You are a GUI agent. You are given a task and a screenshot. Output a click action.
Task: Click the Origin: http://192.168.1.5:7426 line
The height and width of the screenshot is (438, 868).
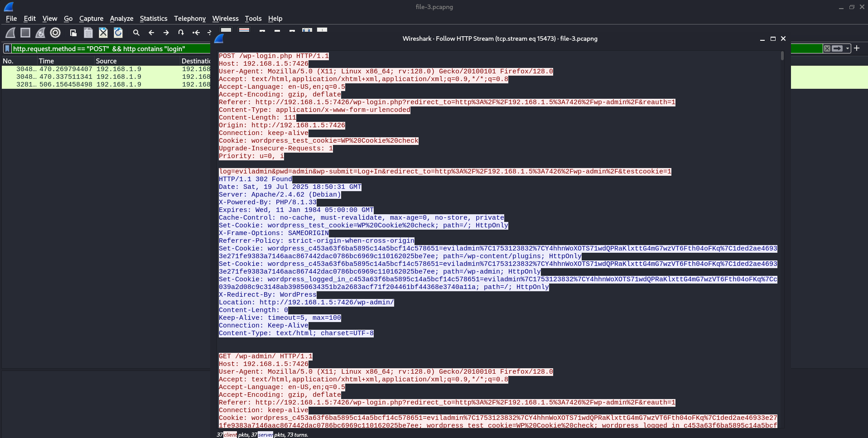282,125
